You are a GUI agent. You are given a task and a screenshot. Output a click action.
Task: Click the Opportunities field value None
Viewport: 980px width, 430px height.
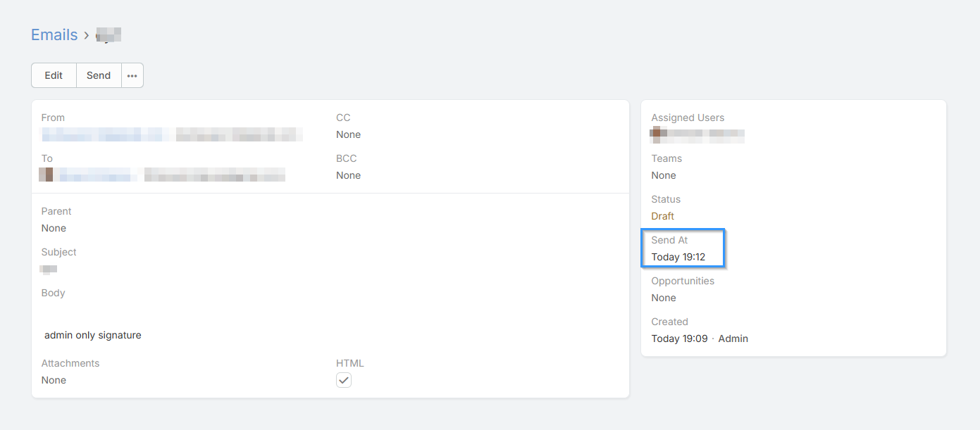coord(663,298)
